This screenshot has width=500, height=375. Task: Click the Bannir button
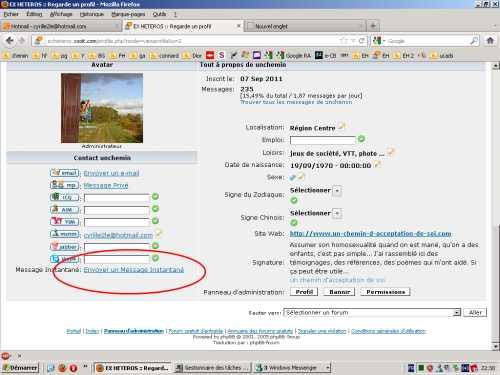[x=339, y=292]
